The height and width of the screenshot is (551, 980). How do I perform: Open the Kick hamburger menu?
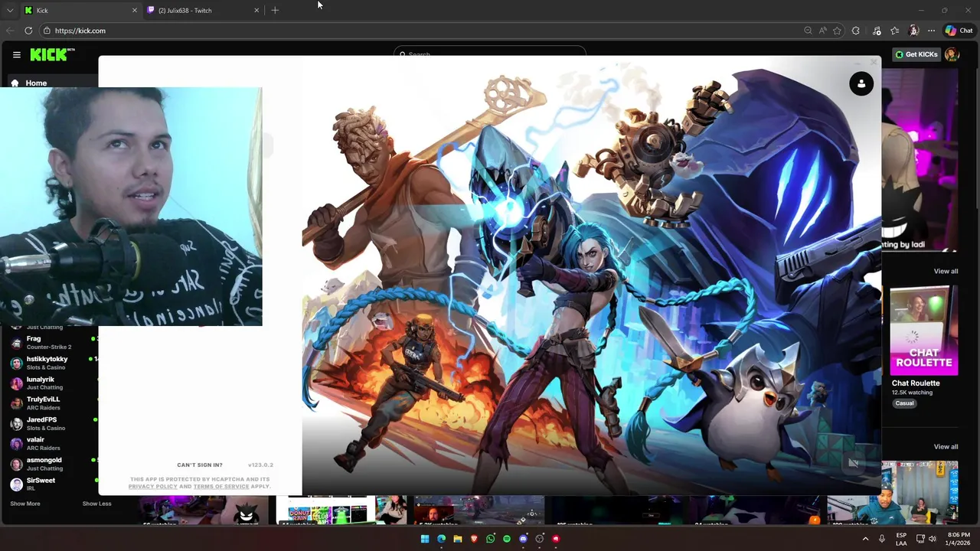point(16,54)
